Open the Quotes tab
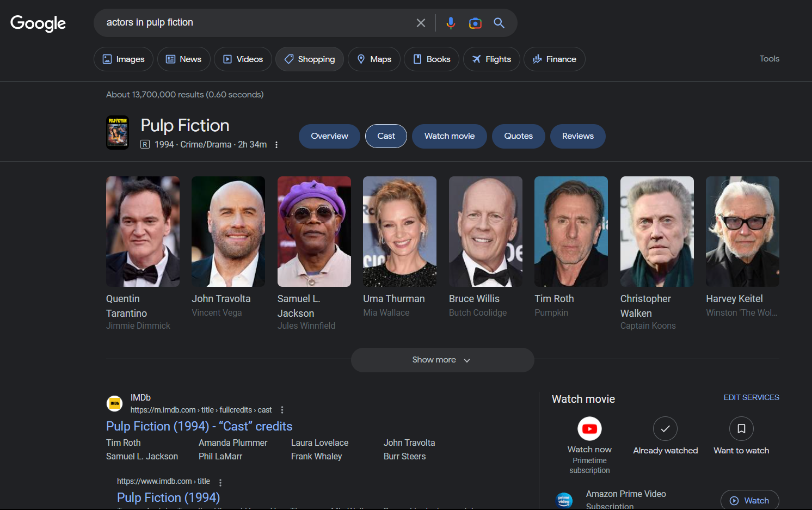Viewport: 812px width, 510px height. tap(518, 136)
